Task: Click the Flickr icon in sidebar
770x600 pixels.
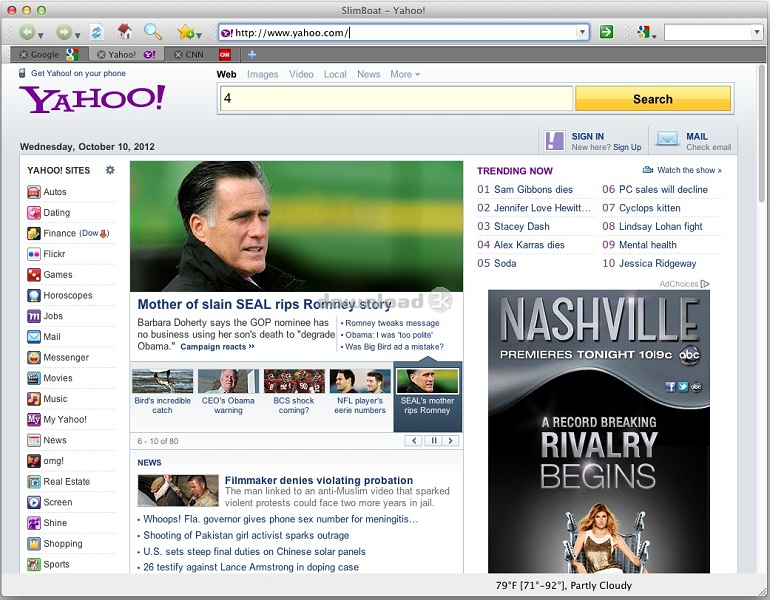Action: 34,254
